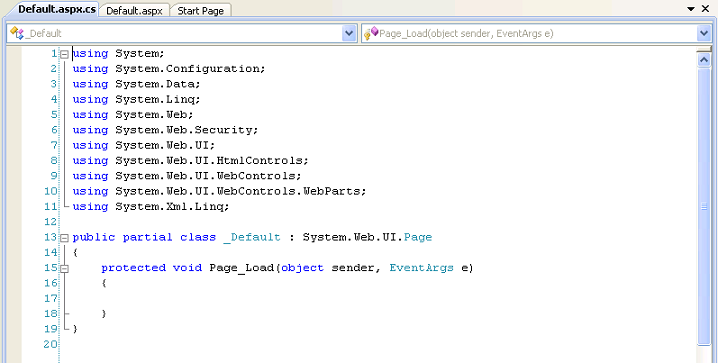Click the vertical scrollbar thumb
The image size is (718, 363).
[x=703, y=206]
